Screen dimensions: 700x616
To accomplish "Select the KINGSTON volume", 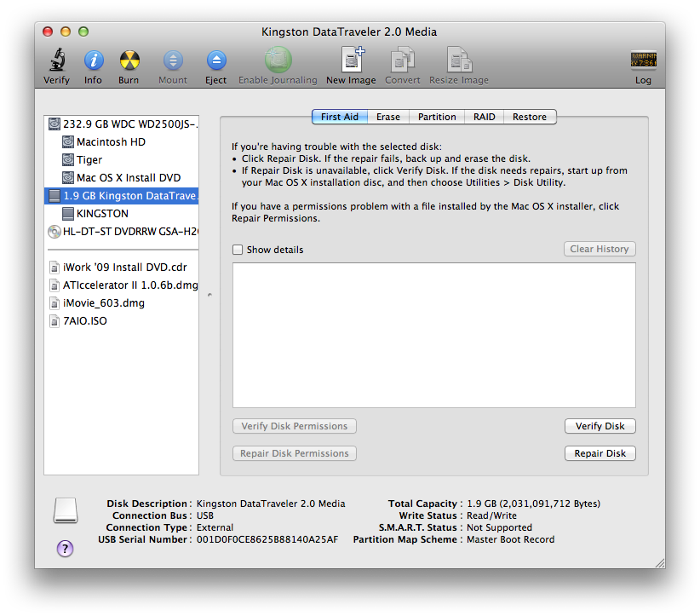I will pos(122,214).
